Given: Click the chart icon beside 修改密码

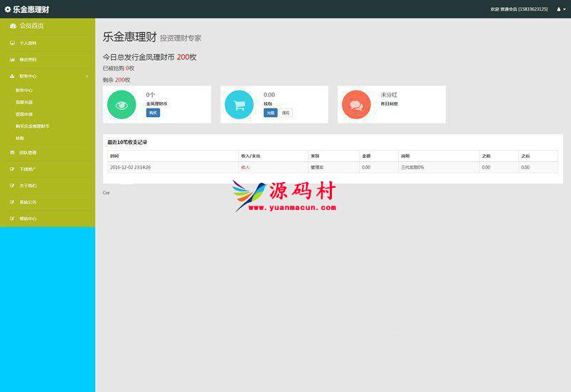Looking at the screenshot, I should pos(12,60).
